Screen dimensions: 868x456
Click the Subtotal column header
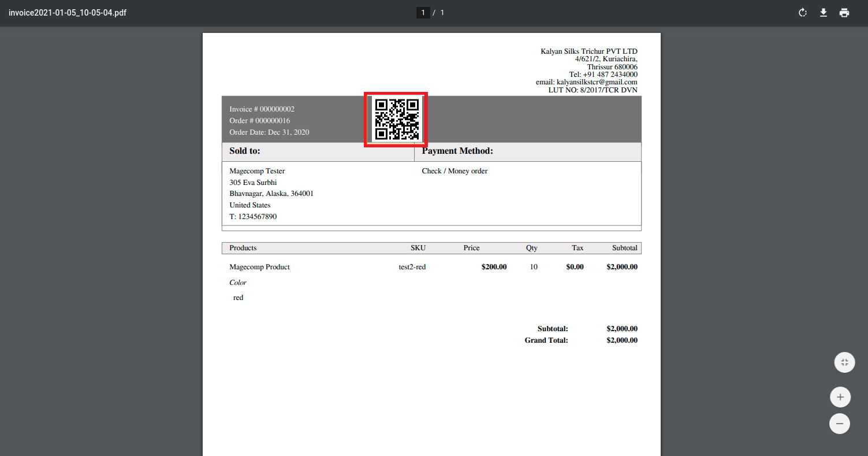(625, 248)
